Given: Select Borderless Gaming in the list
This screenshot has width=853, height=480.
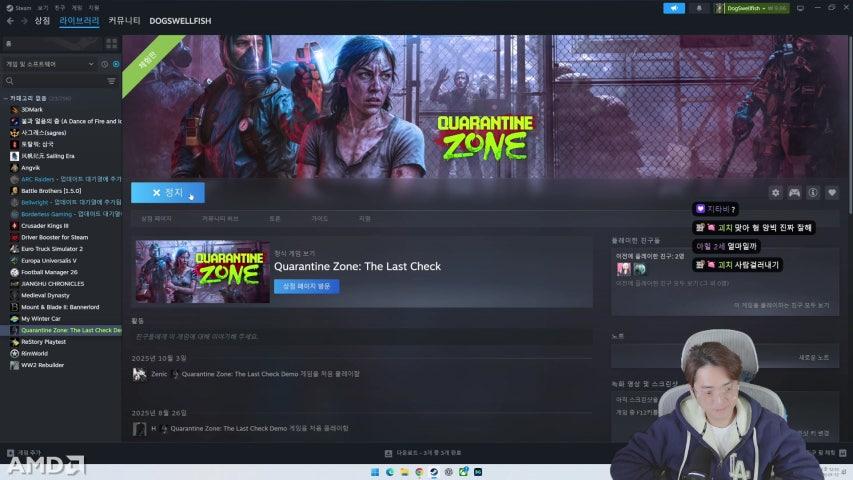Looking at the screenshot, I should 65,214.
